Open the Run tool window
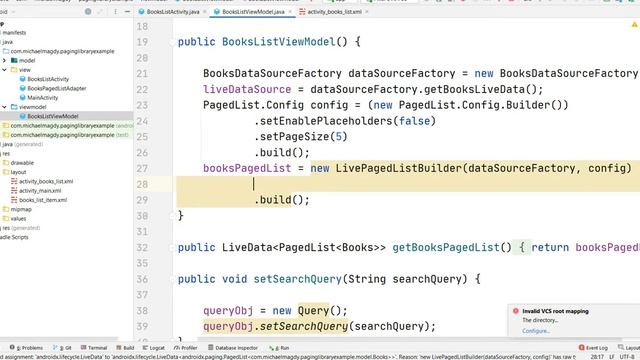640x360 pixels. 279,348
